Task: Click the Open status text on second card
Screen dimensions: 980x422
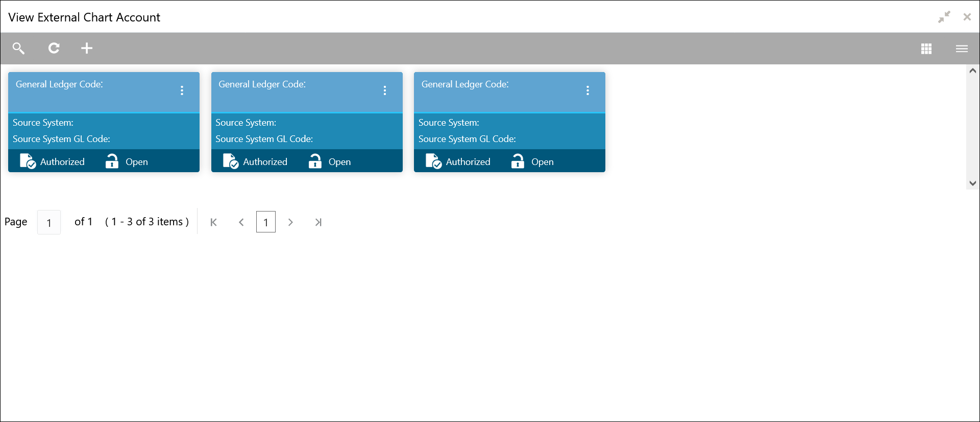Action: point(339,162)
